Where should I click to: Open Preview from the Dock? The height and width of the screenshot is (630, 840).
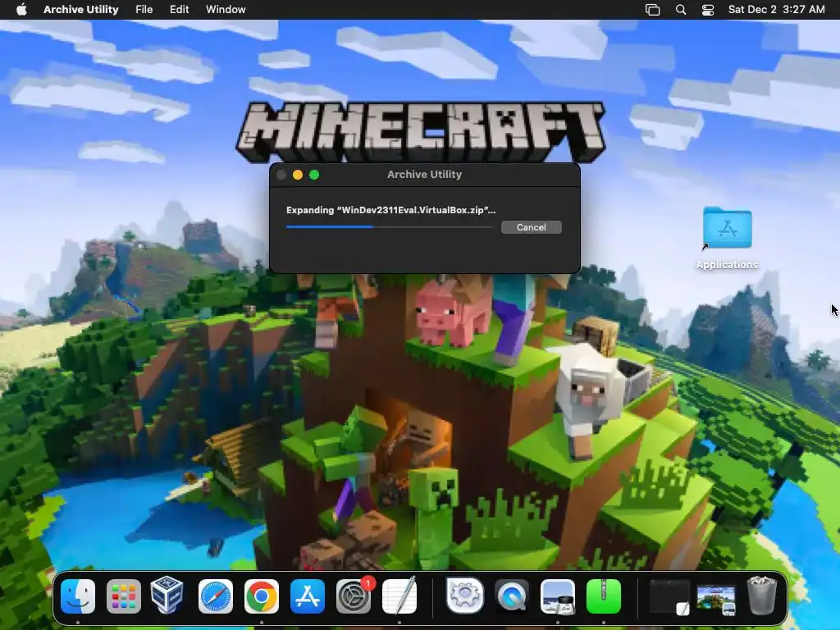point(558,596)
